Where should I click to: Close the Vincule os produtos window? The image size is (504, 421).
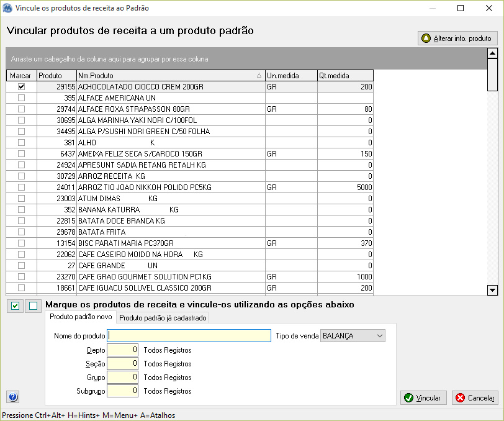tap(489, 8)
